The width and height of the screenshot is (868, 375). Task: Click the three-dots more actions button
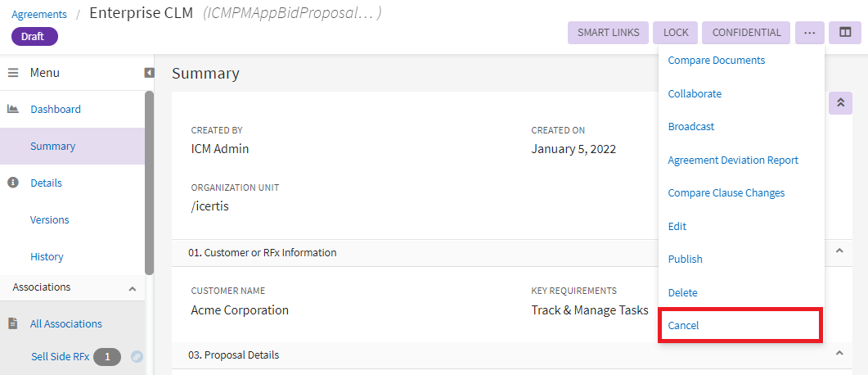[x=809, y=33]
